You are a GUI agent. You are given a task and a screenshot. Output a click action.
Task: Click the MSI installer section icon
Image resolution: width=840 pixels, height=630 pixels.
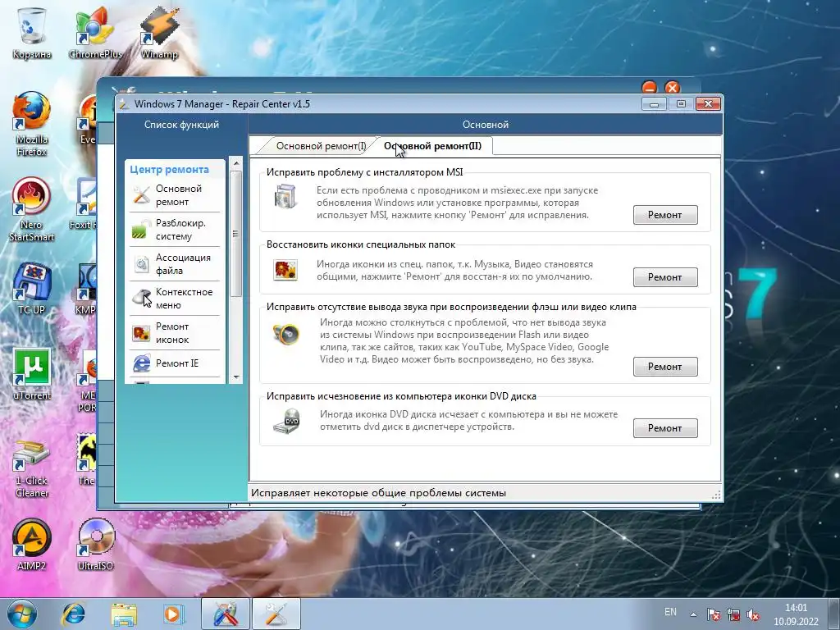[x=285, y=195]
